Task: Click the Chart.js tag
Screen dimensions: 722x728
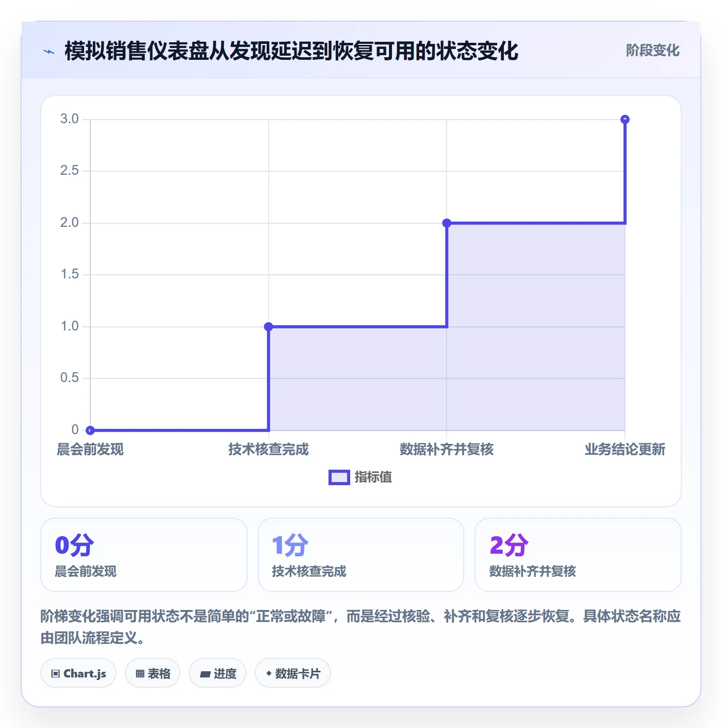Action: 78,673
